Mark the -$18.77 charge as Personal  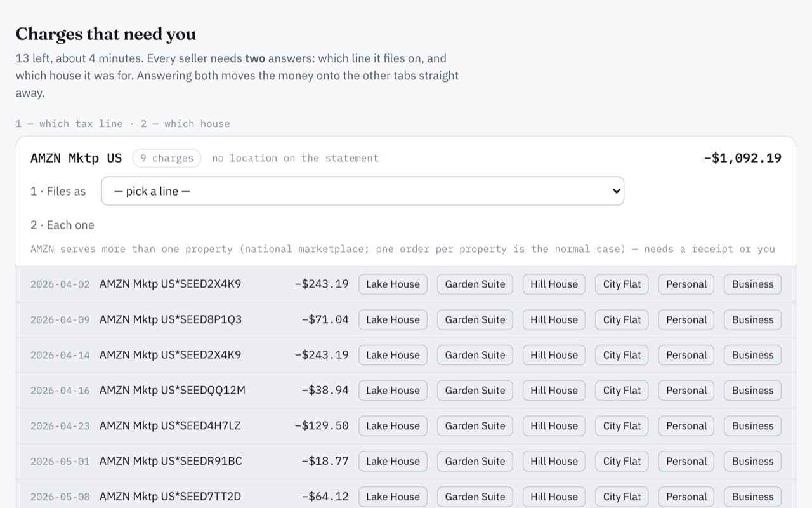686,462
